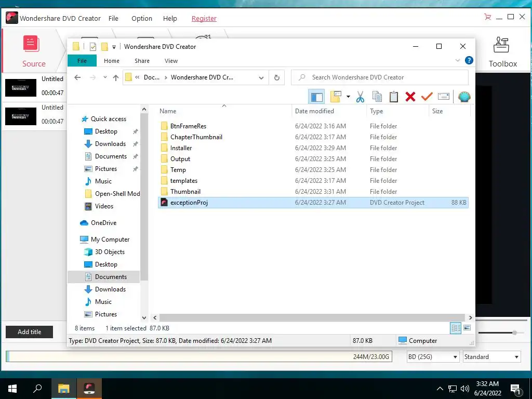Click the Register link in DVD Creator
532x399 pixels.
pyautogui.click(x=204, y=18)
